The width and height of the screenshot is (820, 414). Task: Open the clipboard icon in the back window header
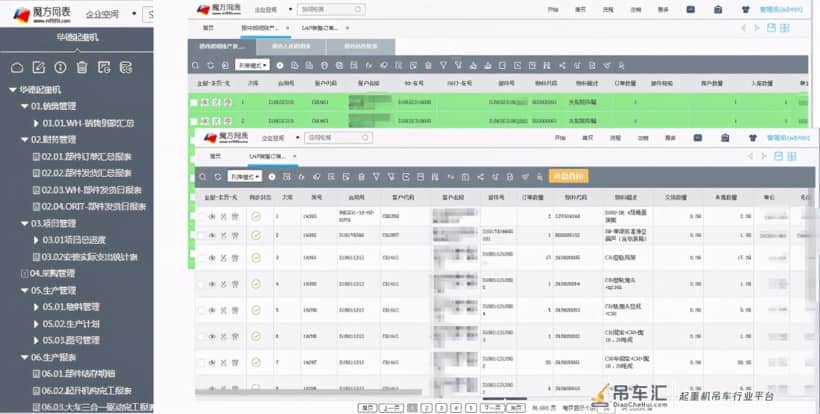click(718, 9)
